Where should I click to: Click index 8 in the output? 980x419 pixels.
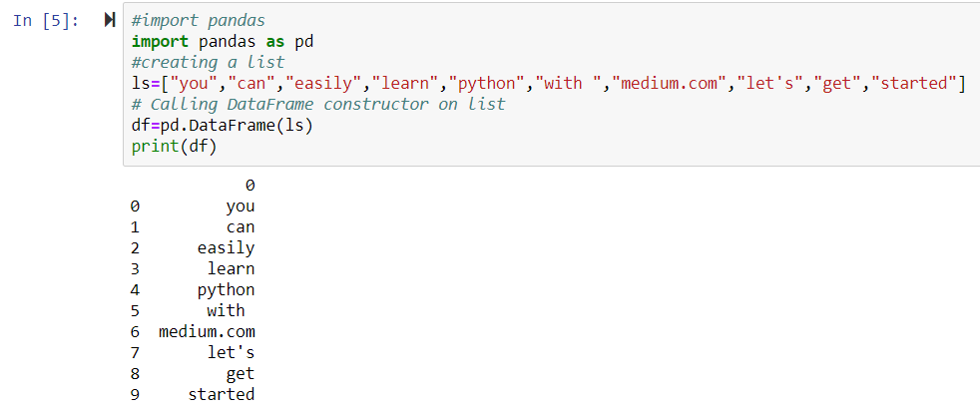tap(135, 374)
